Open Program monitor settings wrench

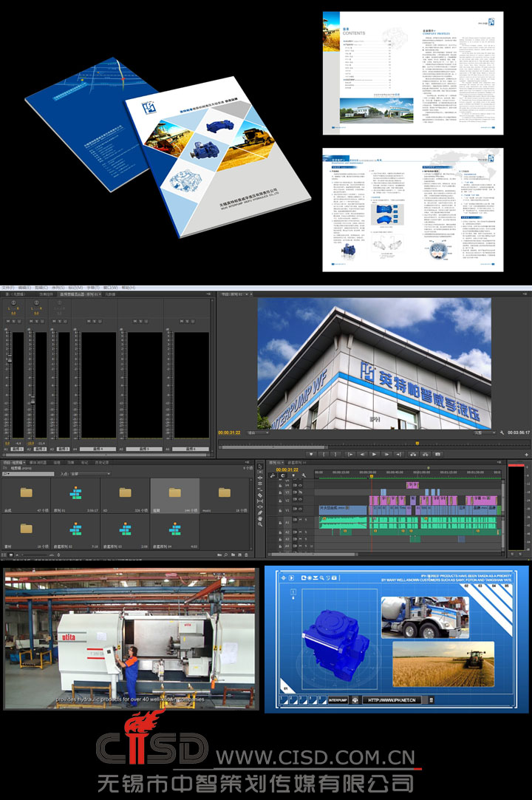click(502, 433)
